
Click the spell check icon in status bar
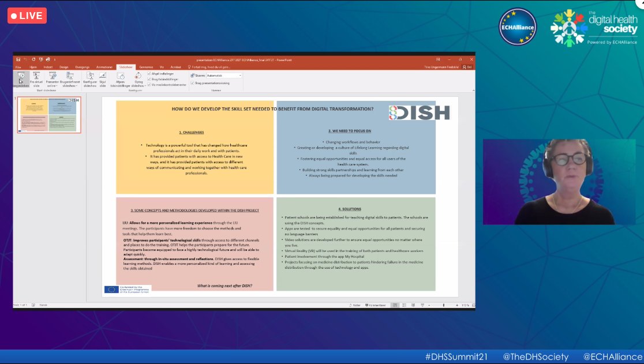33,305
